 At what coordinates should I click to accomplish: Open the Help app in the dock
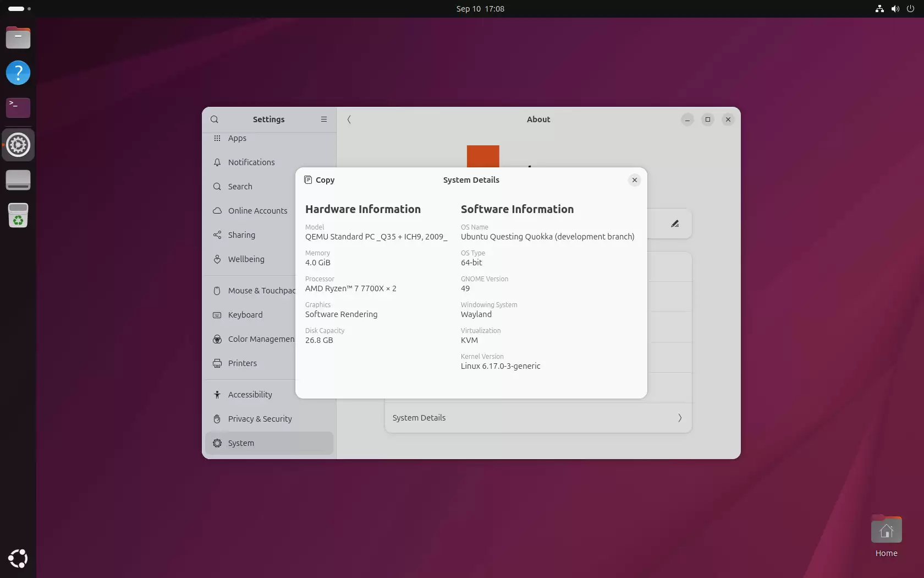coord(18,73)
